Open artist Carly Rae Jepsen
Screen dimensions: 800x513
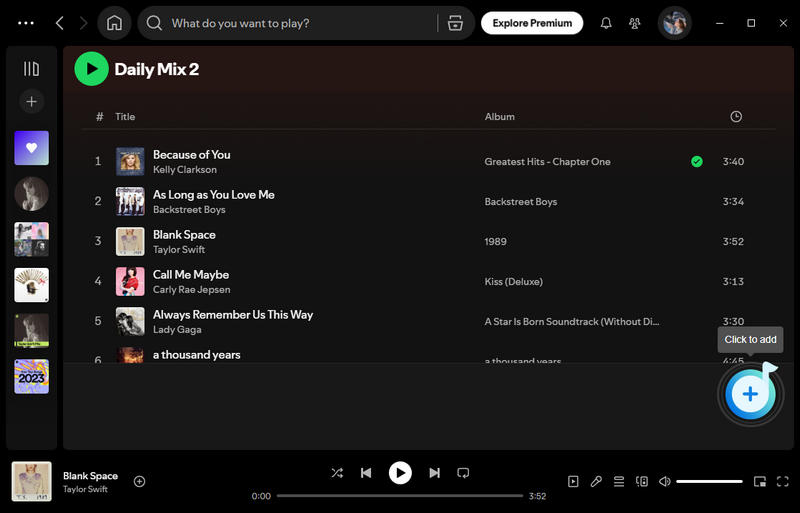(192, 289)
